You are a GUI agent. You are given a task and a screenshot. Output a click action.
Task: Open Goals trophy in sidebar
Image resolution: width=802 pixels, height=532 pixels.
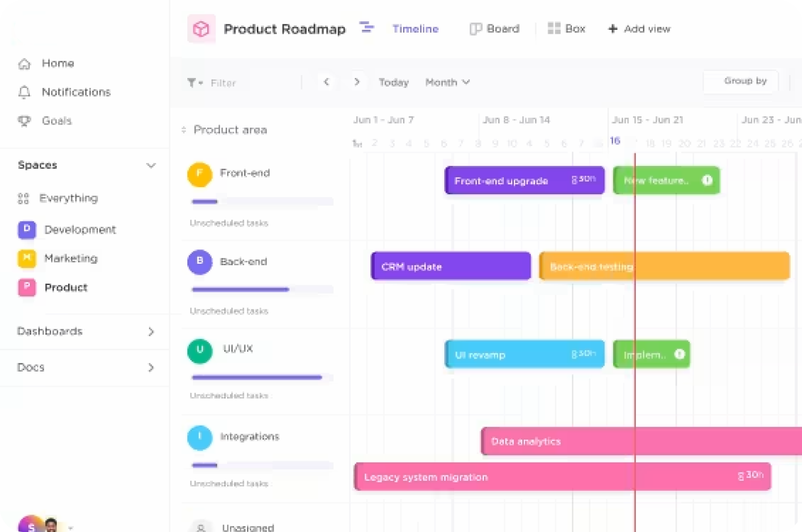click(x=24, y=121)
